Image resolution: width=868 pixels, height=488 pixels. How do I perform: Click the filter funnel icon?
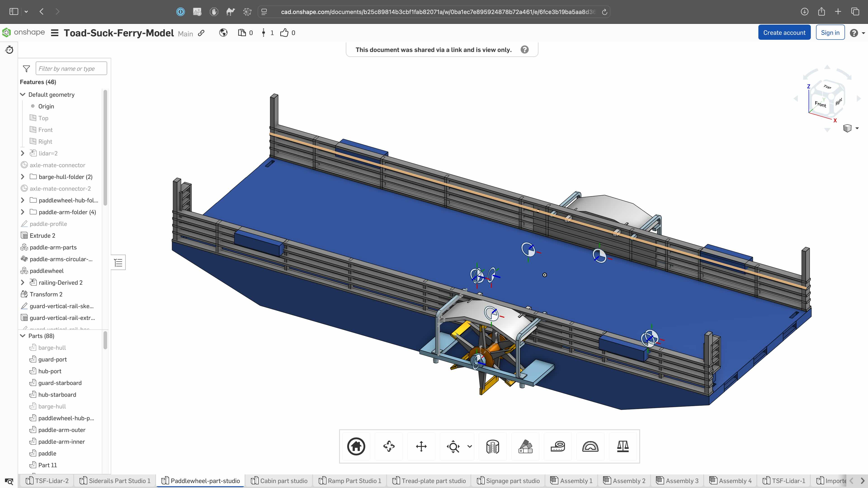point(26,69)
